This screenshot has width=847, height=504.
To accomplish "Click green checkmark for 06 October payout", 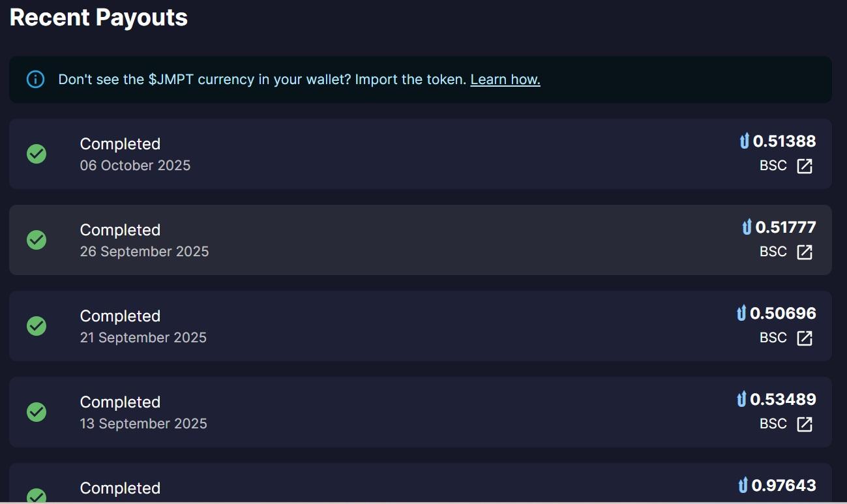I will (37, 154).
